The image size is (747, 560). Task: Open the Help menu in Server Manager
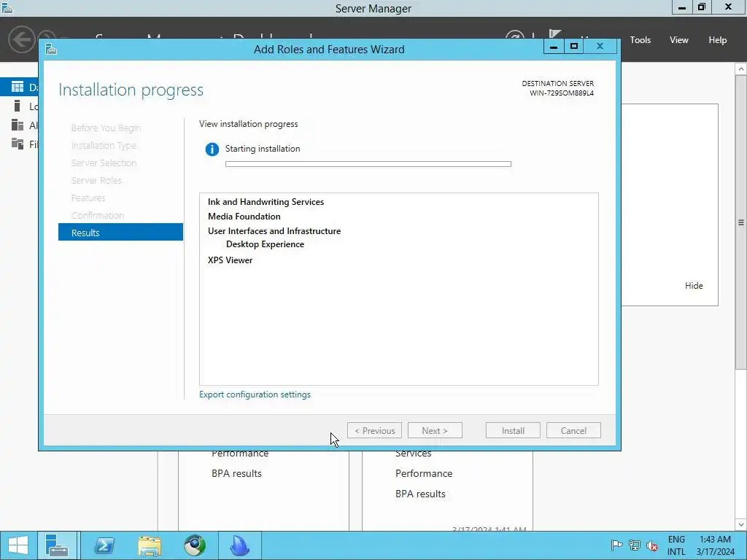(718, 40)
